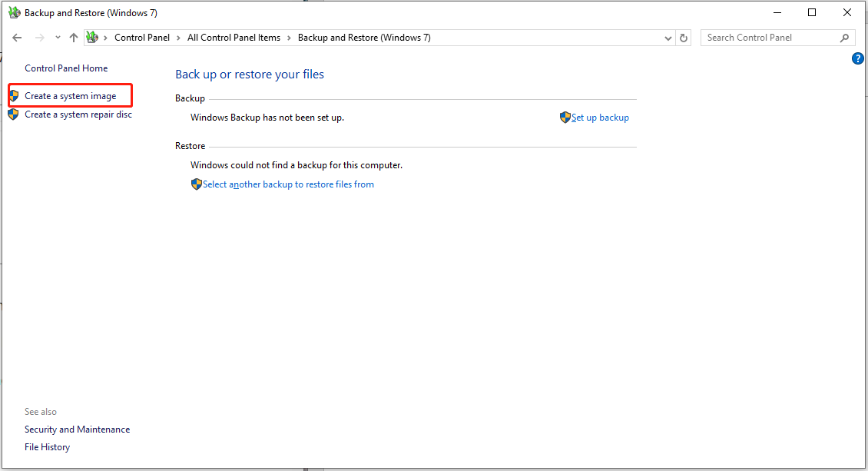Click the Backup and Restore icon in the breadcrumb
Viewport: 868px width, 471px height.
(92, 37)
